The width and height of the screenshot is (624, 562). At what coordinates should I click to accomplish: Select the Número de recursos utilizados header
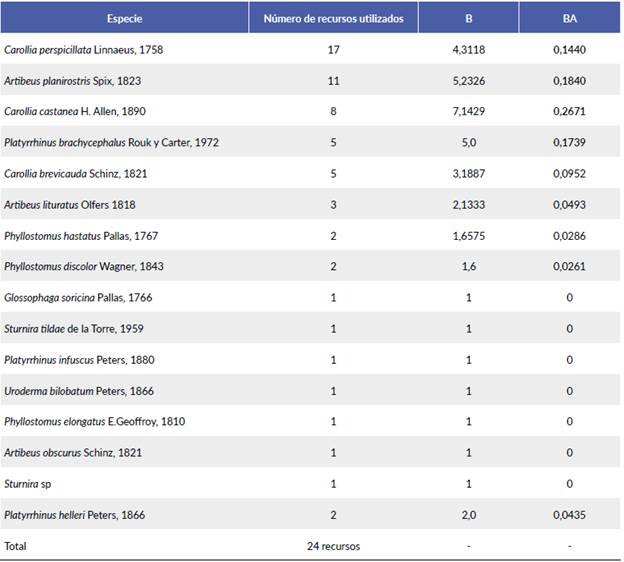333,18
